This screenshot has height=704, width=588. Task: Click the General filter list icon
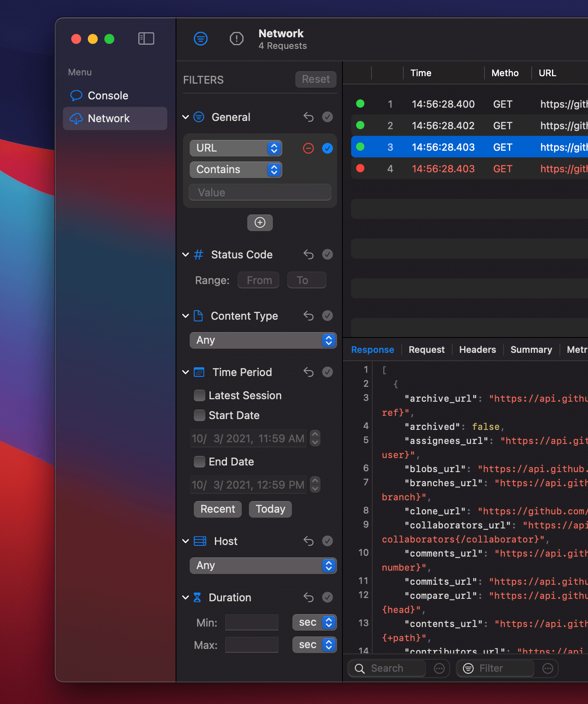pos(199,117)
